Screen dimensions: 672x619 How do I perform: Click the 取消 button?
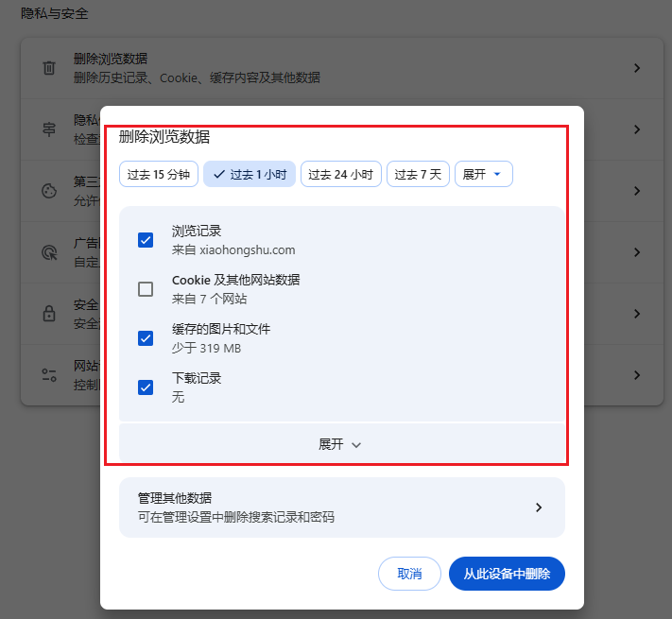click(x=409, y=573)
